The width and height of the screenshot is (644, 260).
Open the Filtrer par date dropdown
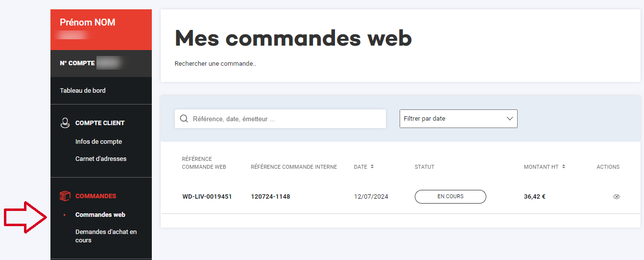point(458,119)
